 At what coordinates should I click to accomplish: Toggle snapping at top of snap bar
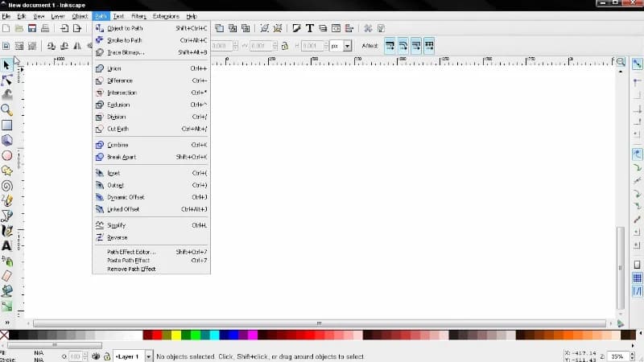tap(637, 64)
